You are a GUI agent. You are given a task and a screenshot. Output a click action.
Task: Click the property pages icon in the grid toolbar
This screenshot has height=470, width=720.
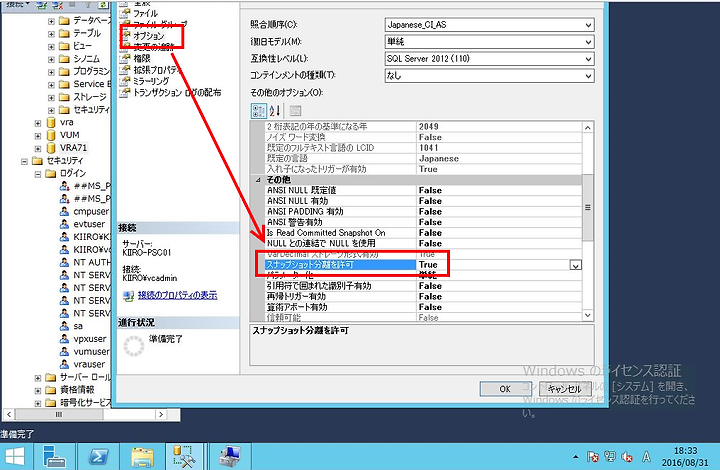click(x=295, y=111)
